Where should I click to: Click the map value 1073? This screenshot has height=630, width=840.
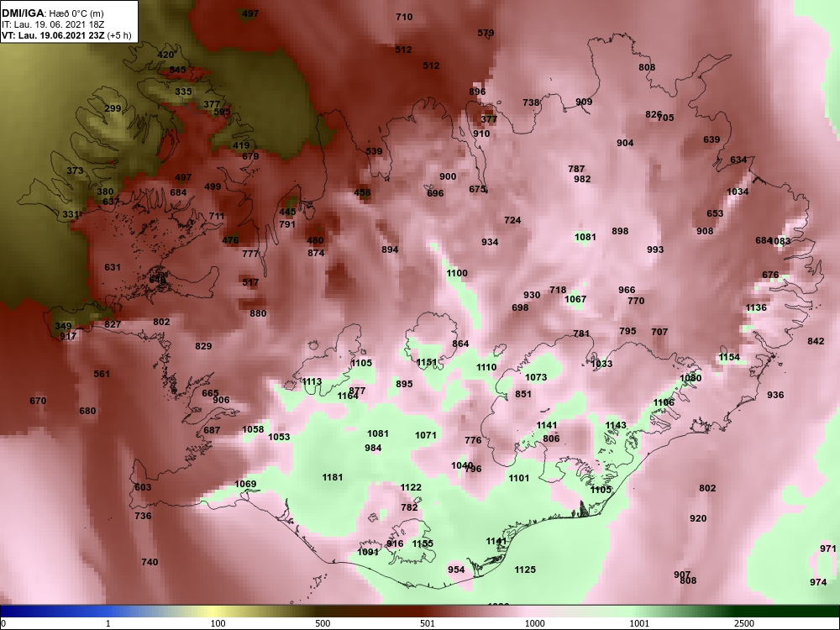(x=536, y=378)
